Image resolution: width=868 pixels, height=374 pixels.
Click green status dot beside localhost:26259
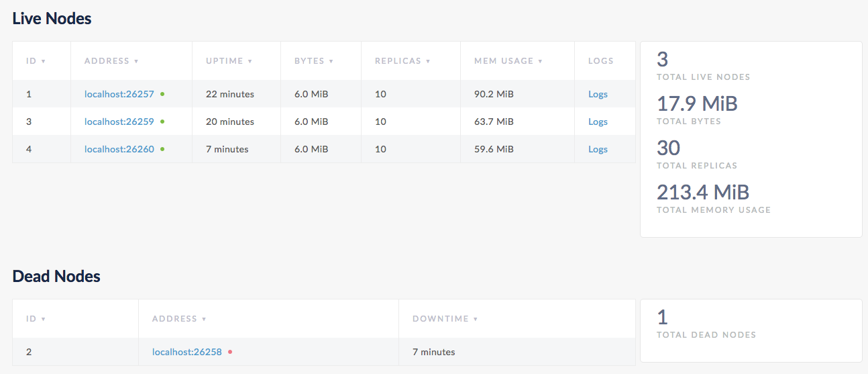[x=162, y=122]
